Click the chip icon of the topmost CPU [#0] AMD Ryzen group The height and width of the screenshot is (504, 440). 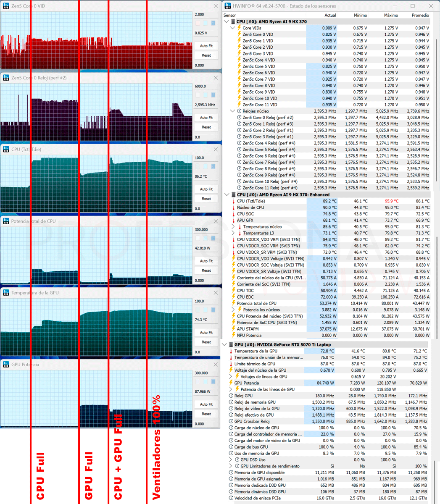[233, 21]
